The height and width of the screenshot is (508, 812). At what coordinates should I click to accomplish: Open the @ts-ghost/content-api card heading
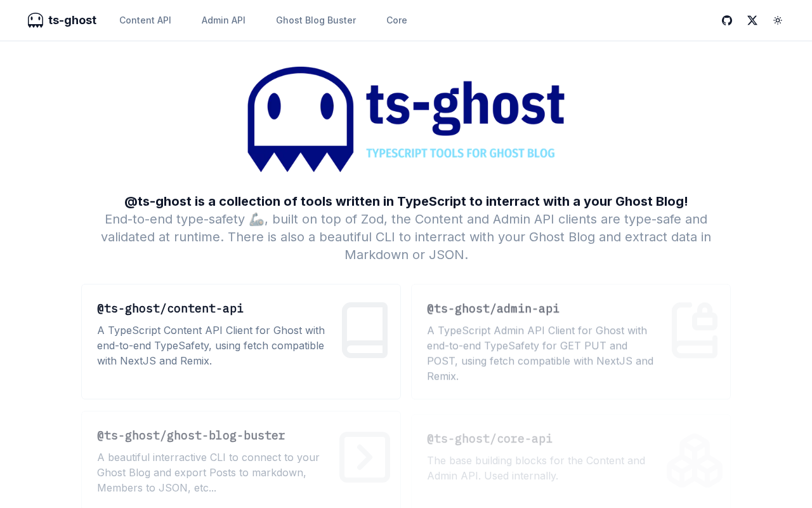[170, 309]
